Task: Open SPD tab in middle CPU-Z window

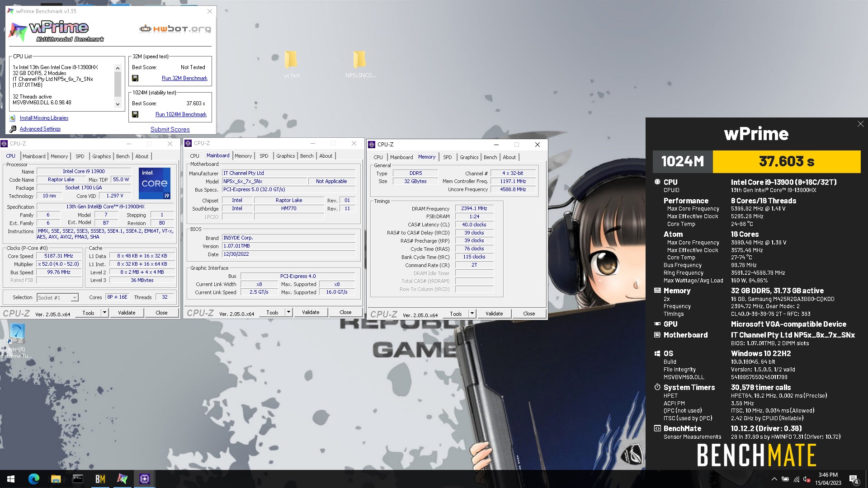Action: click(x=264, y=156)
